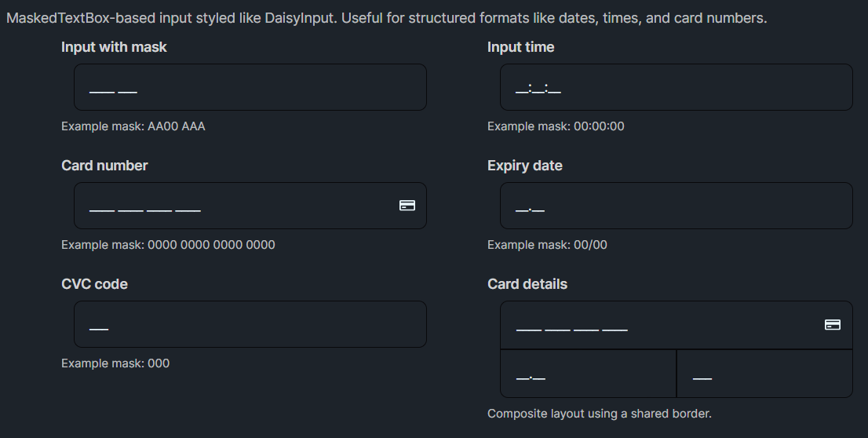
Task: Select the CVC box in Card details composite
Action: pyautogui.click(x=764, y=374)
